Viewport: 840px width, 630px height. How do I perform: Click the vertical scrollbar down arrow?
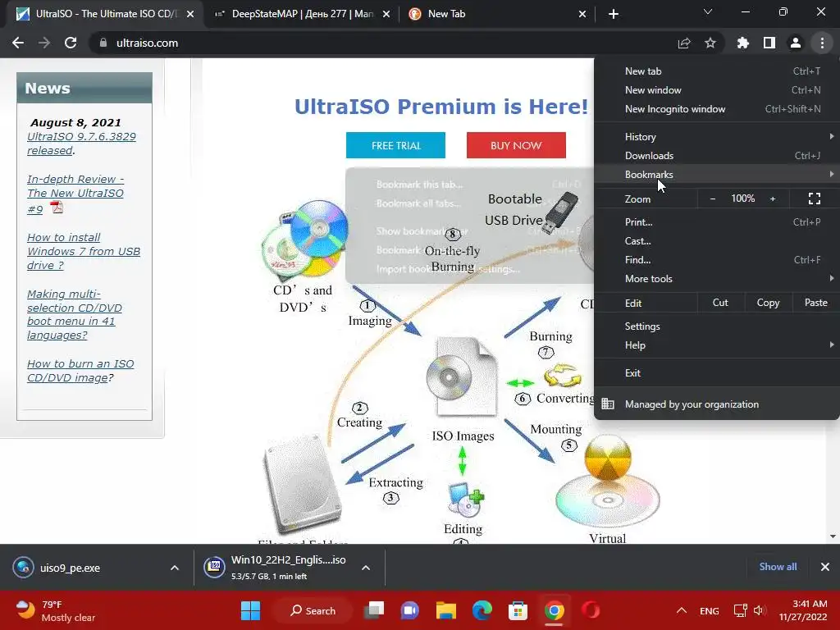(x=833, y=536)
